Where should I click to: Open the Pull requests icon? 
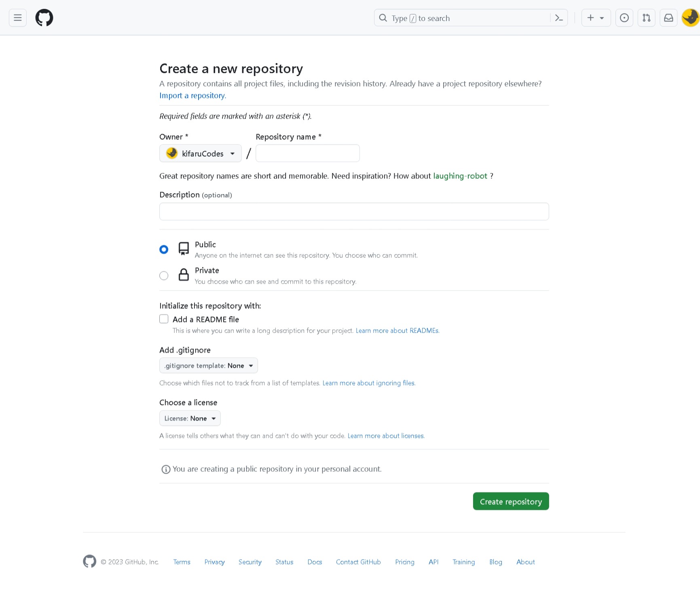(x=646, y=18)
